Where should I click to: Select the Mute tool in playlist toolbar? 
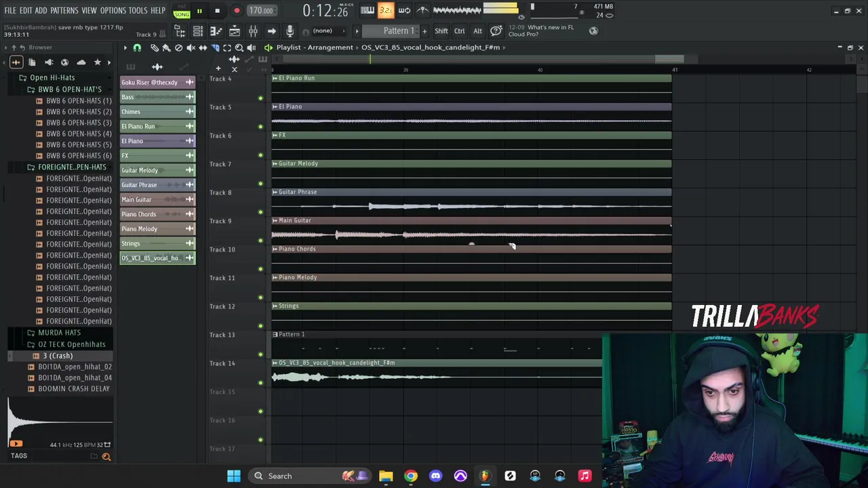point(191,47)
